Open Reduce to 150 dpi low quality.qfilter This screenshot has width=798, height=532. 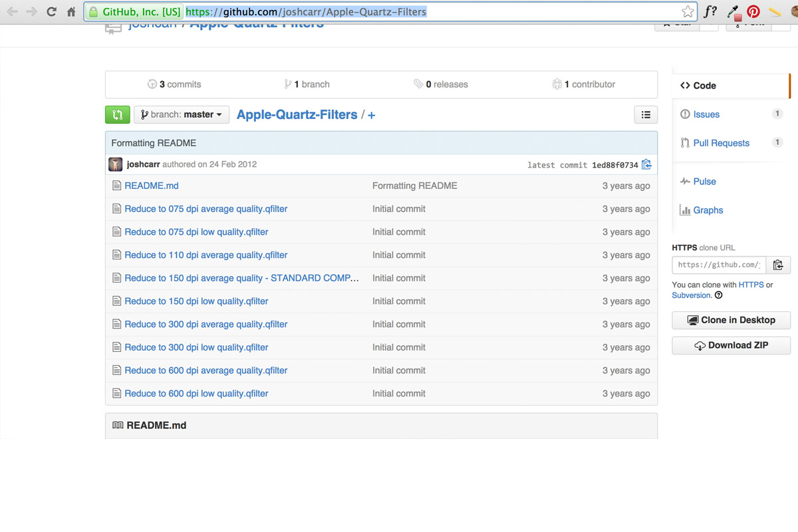tap(196, 301)
